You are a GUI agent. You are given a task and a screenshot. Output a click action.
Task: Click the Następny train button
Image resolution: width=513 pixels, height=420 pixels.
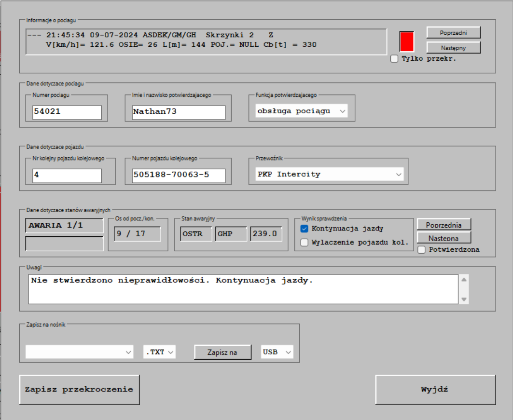(453, 48)
